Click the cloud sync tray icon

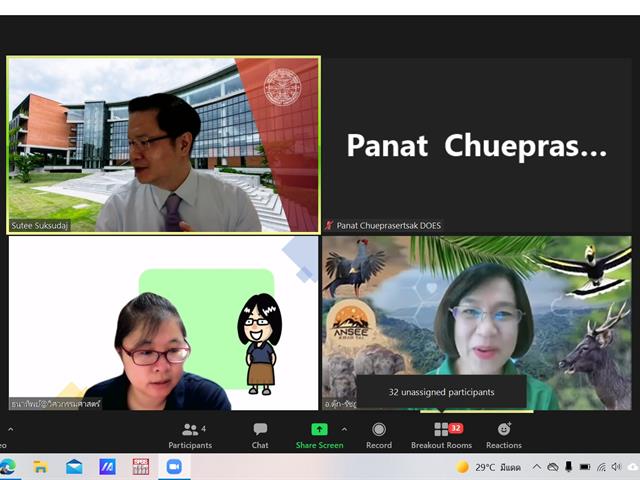click(552, 467)
